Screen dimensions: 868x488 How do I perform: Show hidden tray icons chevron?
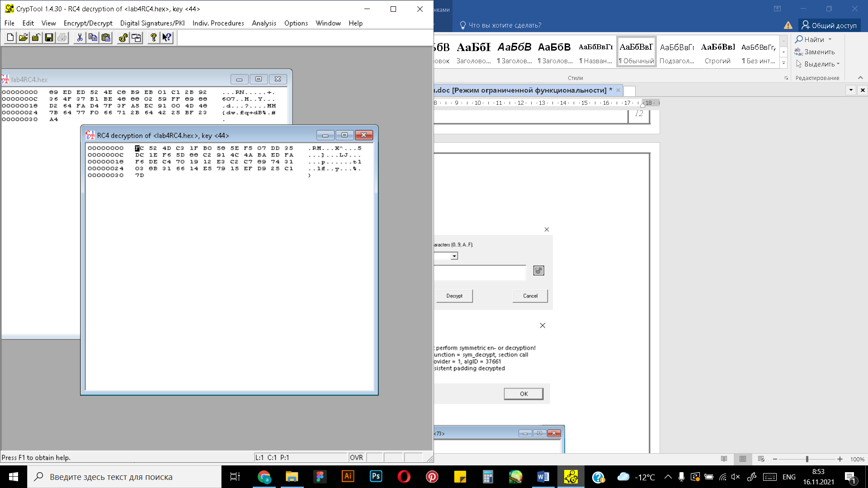click(x=668, y=477)
